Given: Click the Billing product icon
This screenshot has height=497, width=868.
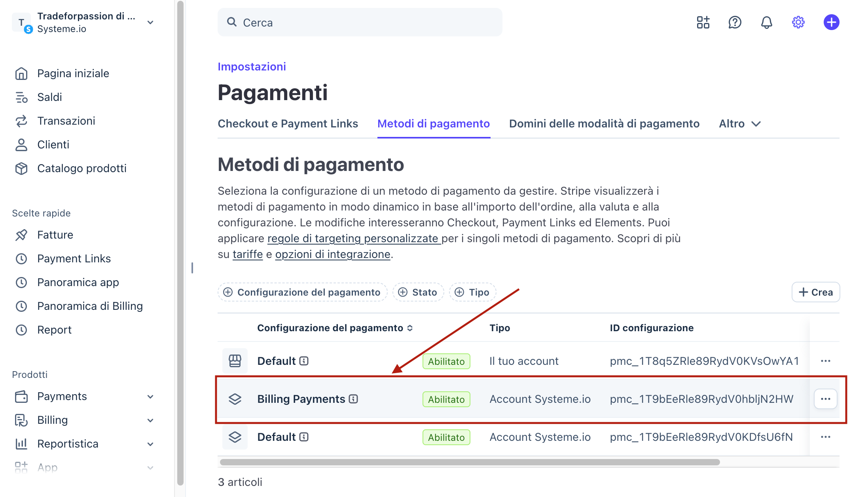Looking at the screenshot, I should [21, 420].
